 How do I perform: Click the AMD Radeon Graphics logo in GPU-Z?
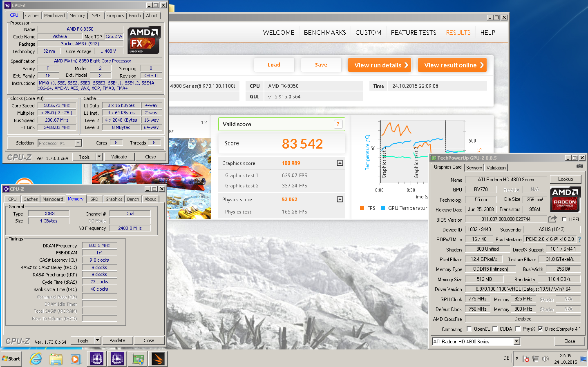click(565, 200)
